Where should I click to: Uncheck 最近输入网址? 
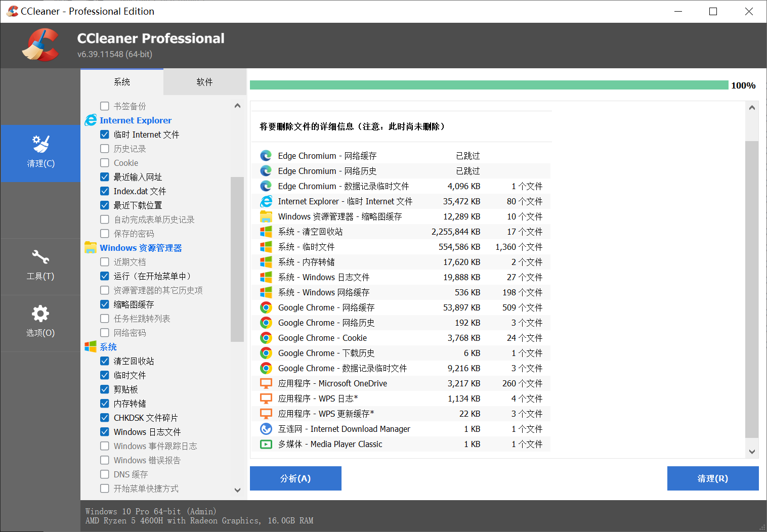click(105, 177)
